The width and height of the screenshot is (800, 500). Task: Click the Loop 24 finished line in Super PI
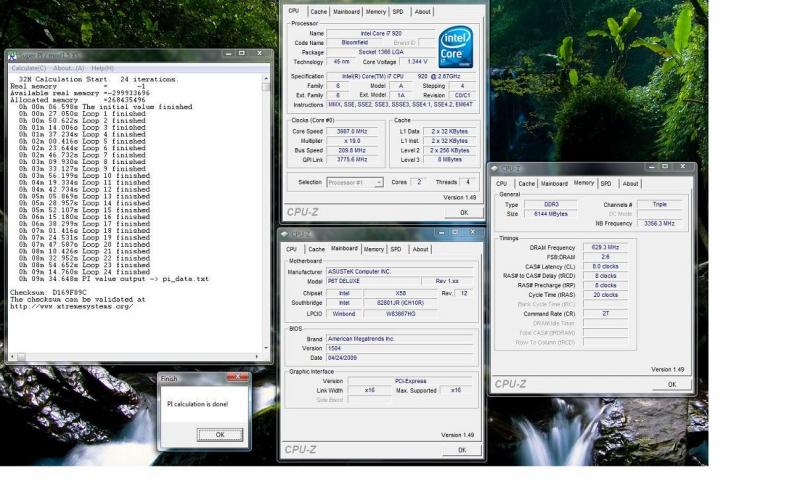[x=84, y=272]
